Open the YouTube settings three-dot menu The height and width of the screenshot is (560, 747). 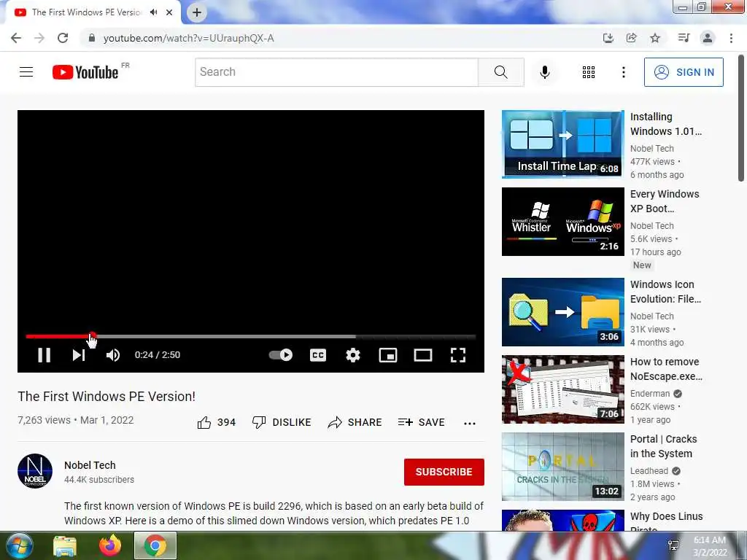[x=623, y=72]
